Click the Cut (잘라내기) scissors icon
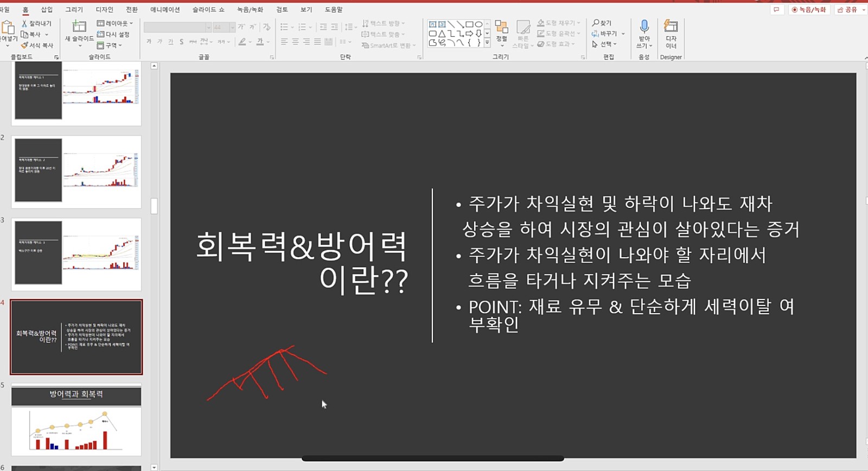Viewport: 868px width, 471px height. 24,23
